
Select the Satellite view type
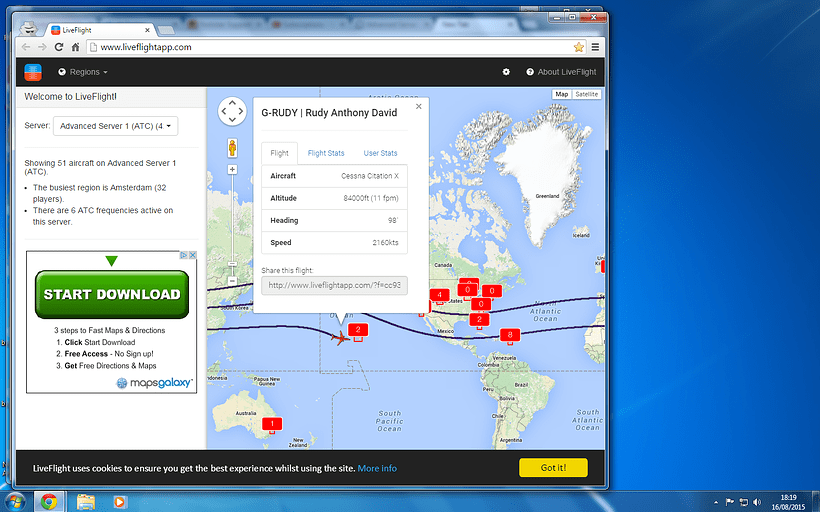coord(586,95)
